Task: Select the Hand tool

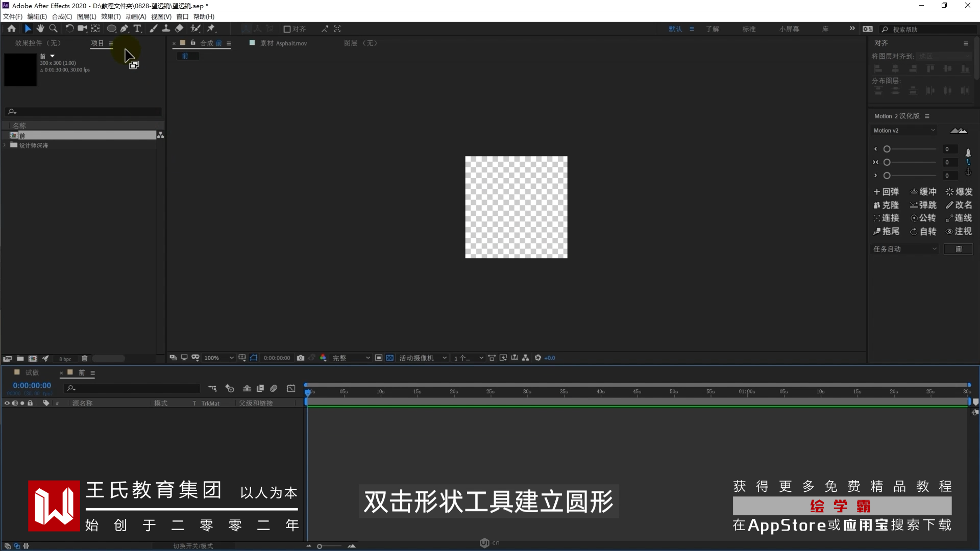Action: 40,29
